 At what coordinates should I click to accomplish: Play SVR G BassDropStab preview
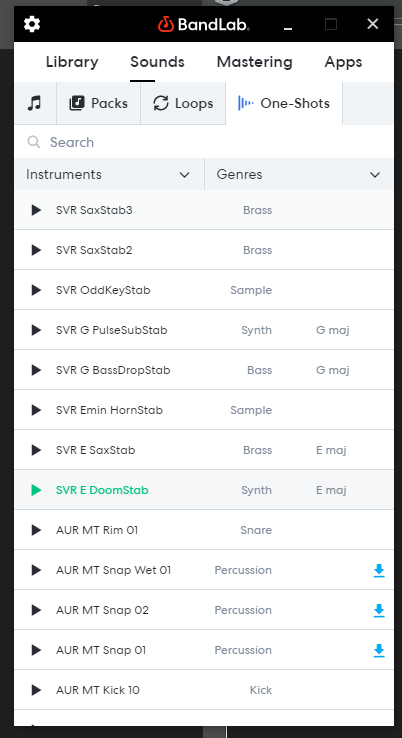click(36, 370)
